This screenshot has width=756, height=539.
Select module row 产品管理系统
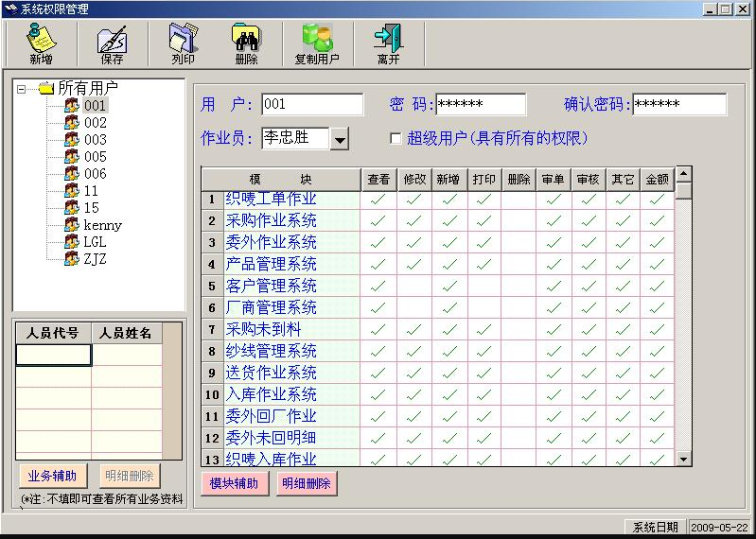(292, 264)
